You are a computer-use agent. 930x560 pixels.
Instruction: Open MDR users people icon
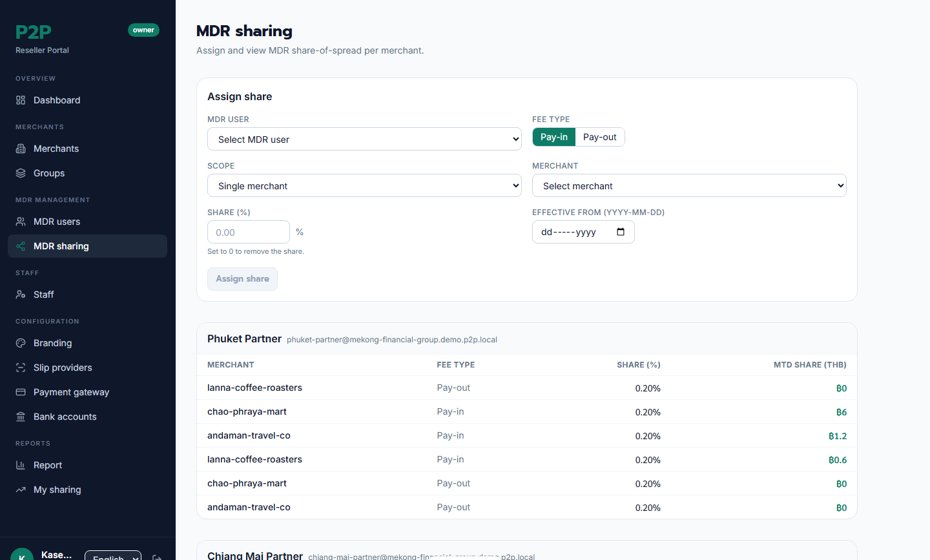(x=21, y=222)
